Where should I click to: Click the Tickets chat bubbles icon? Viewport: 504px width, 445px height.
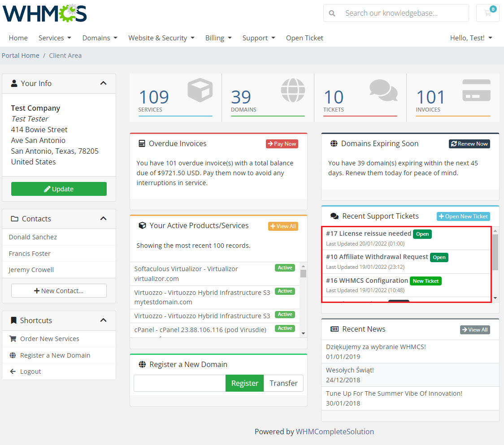tap(383, 90)
